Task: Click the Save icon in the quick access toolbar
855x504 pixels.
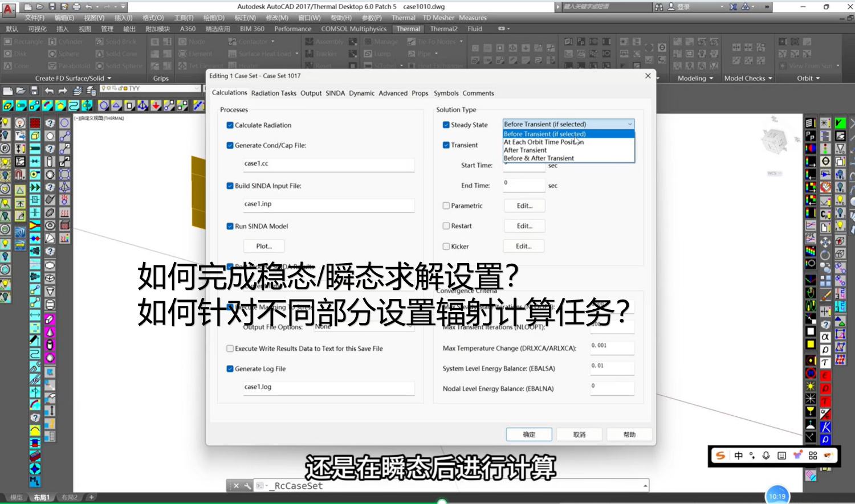Action: coord(52,7)
